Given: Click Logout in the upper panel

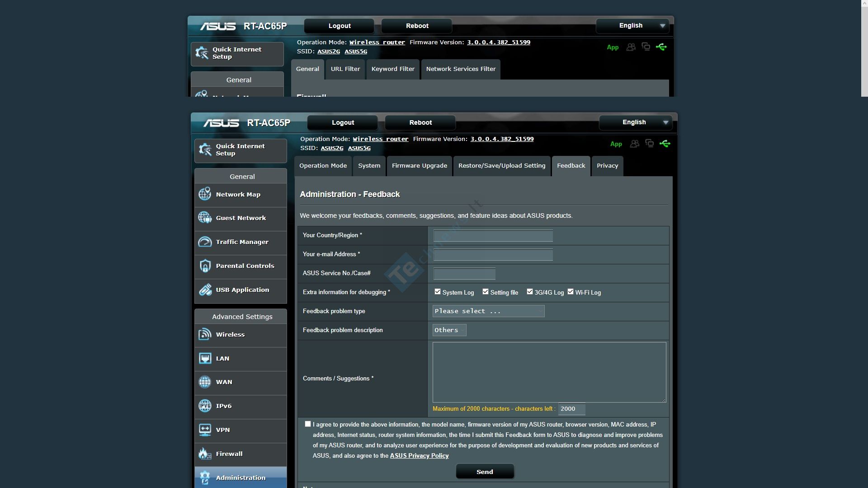Looking at the screenshot, I should 340,26.
